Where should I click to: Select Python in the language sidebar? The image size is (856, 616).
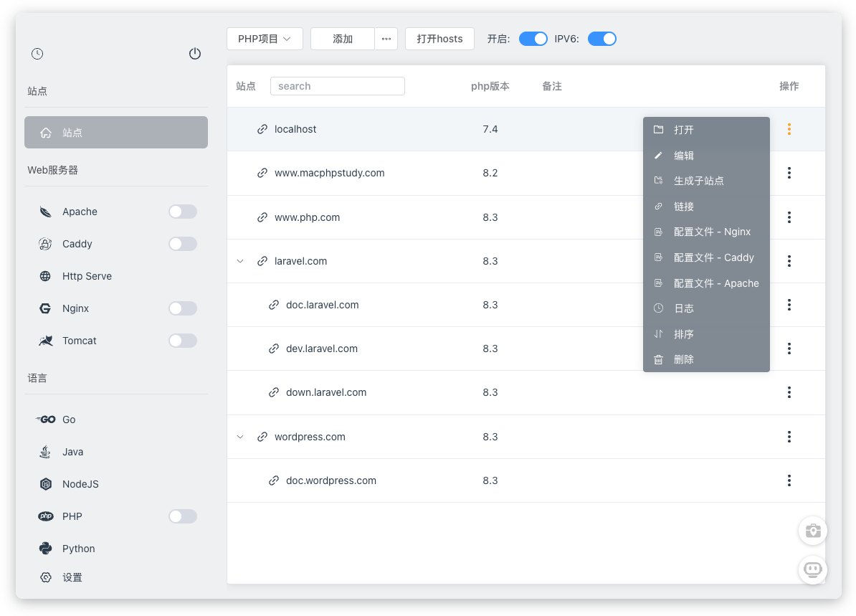pos(78,549)
